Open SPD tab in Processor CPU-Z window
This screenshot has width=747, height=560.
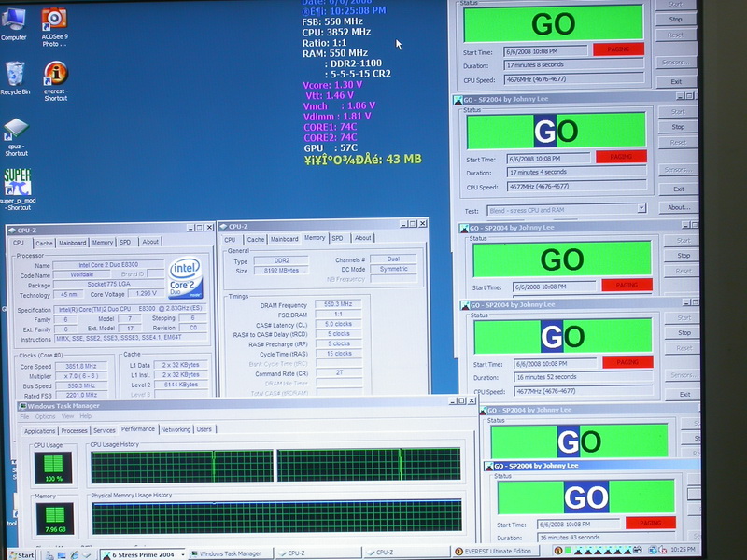click(125, 243)
